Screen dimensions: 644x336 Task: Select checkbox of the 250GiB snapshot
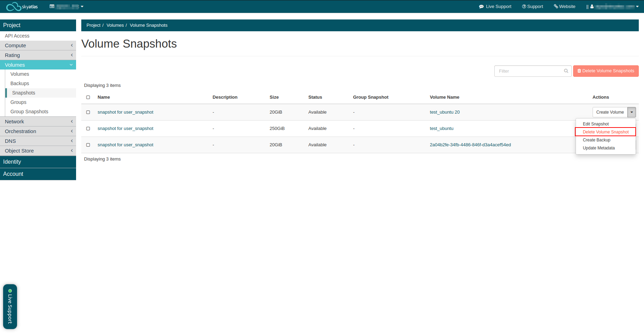pyautogui.click(x=88, y=129)
